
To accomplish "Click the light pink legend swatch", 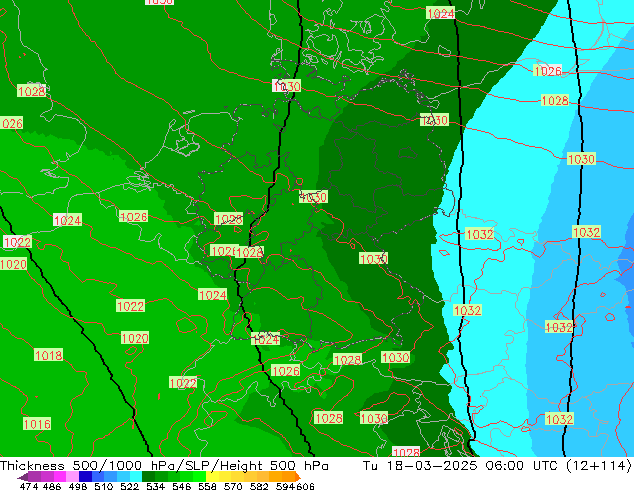I will coord(72,477).
